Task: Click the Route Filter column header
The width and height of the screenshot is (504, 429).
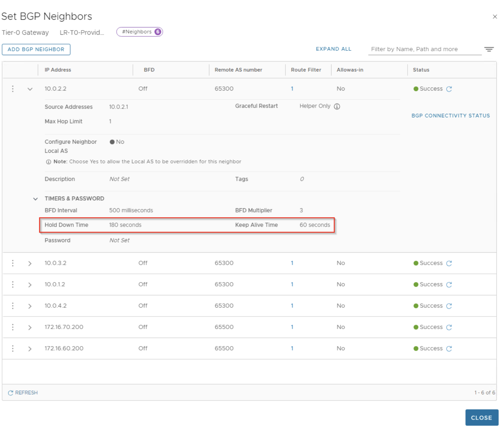Action: 306,70
